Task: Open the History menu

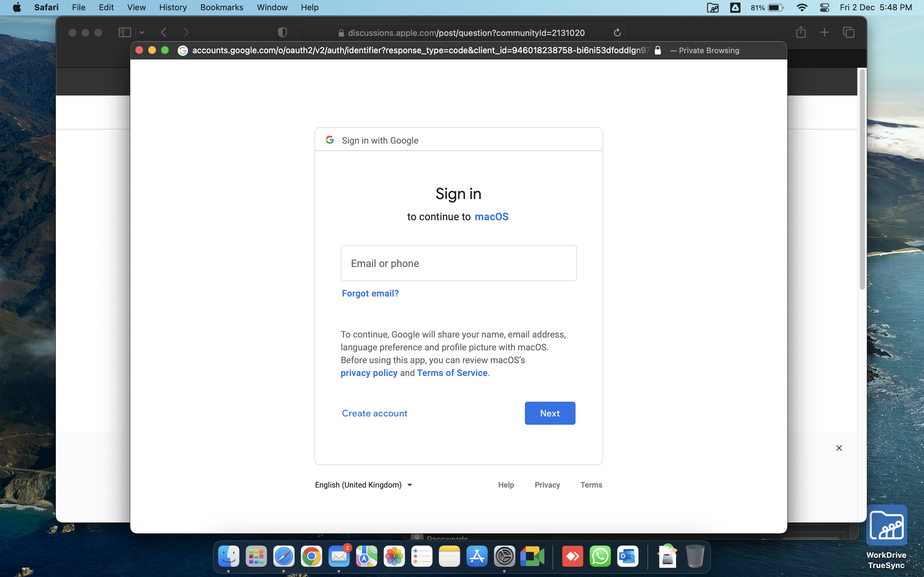Action: pos(173,8)
